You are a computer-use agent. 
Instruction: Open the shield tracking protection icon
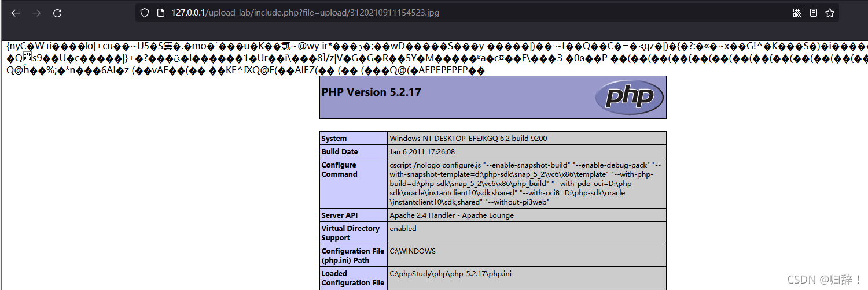(x=145, y=13)
